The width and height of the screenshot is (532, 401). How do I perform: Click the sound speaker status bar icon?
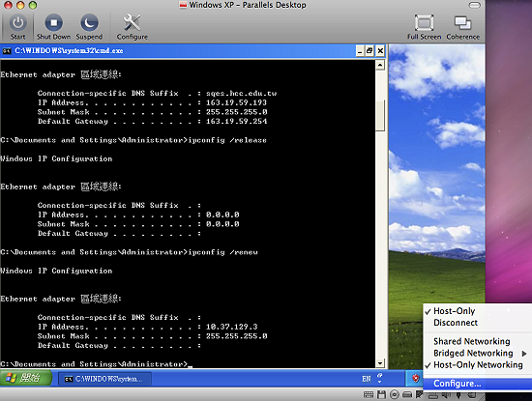click(x=446, y=395)
